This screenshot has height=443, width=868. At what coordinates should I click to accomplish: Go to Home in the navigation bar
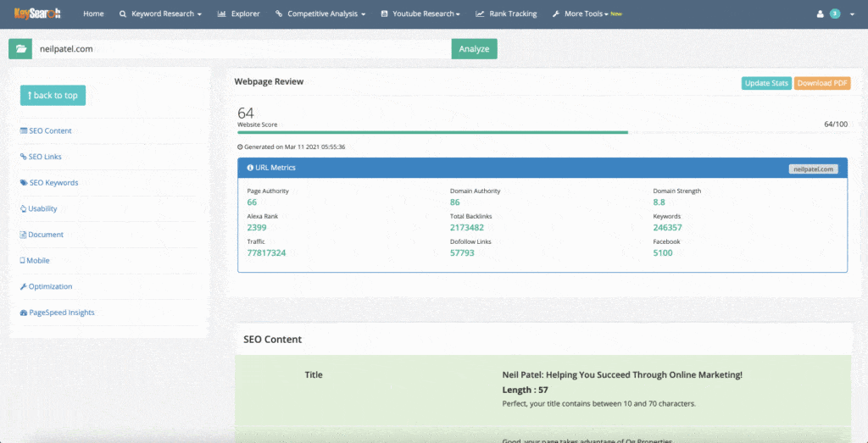point(93,14)
